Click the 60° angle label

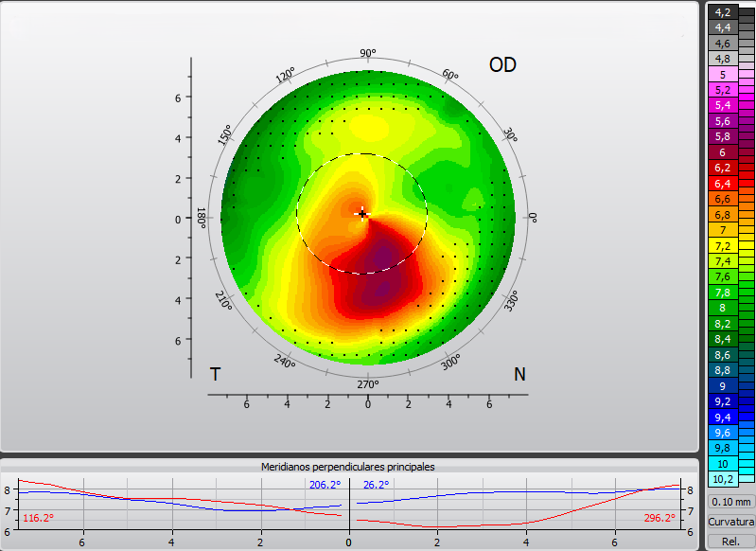(450, 74)
